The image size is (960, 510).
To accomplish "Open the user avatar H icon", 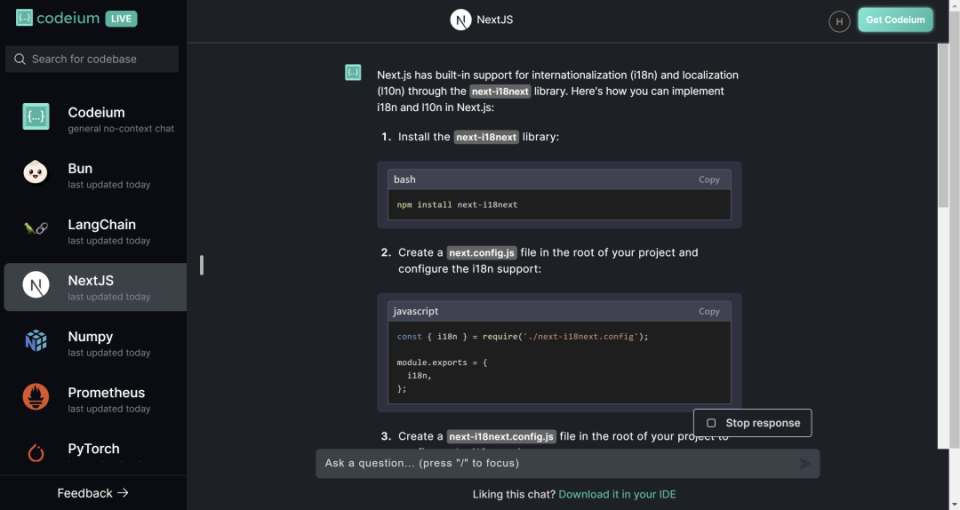I will point(838,20).
